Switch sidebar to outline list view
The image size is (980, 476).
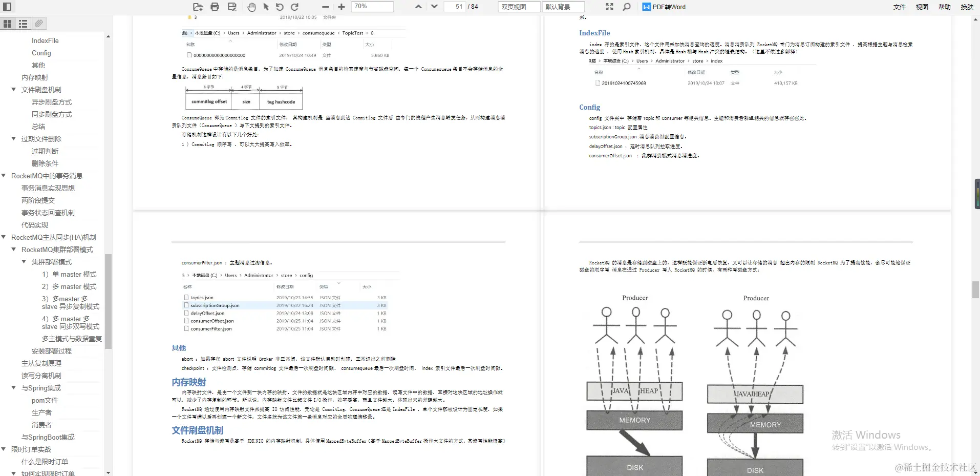(23, 24)
